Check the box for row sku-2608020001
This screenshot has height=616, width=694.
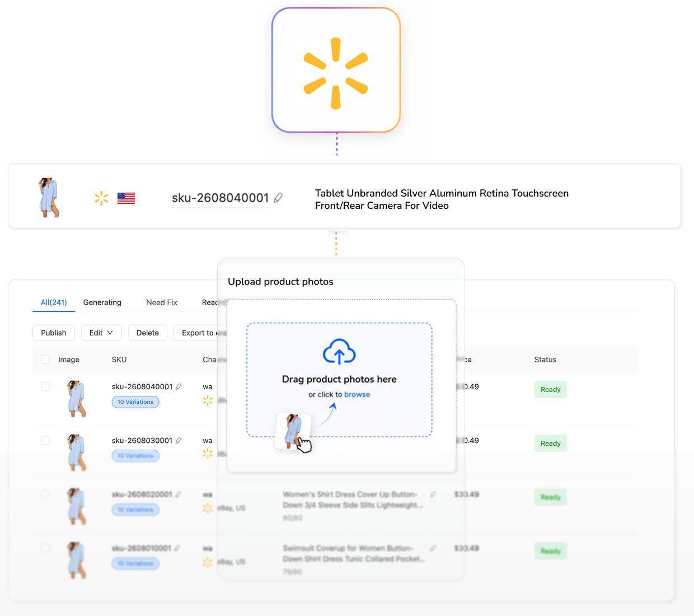(45, 494)
